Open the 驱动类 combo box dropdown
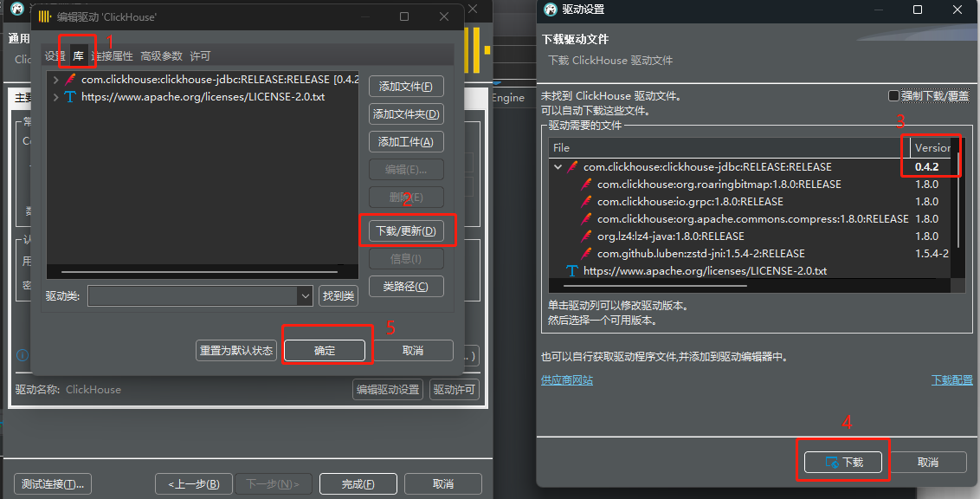Viewport: 980px width, 499px height. click(305, 295)
